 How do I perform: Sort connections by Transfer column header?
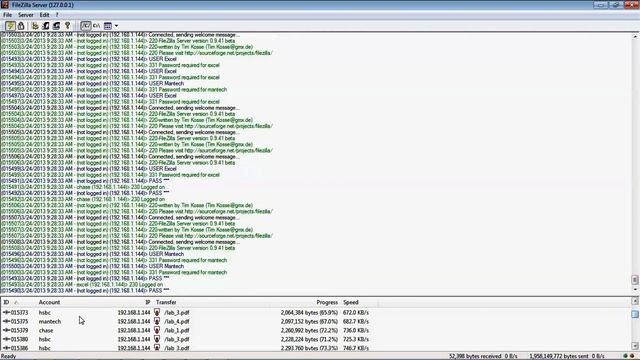[166, 302]
